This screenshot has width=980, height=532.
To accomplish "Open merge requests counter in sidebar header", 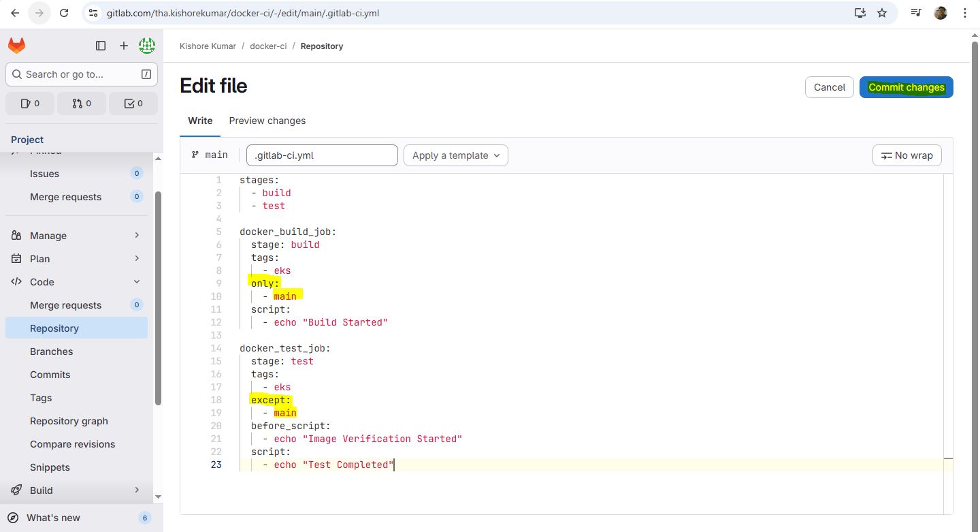I will point(81,104).
